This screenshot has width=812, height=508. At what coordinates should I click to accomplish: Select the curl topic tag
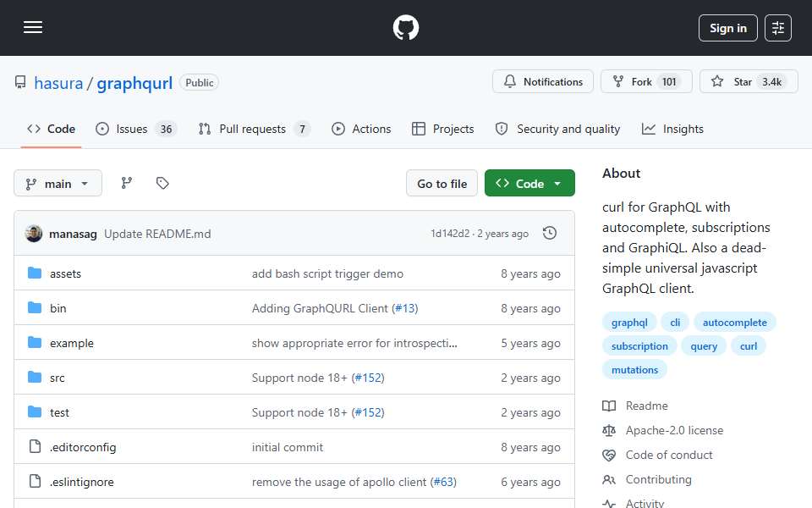pyautogui.click(x=749, y=346)
